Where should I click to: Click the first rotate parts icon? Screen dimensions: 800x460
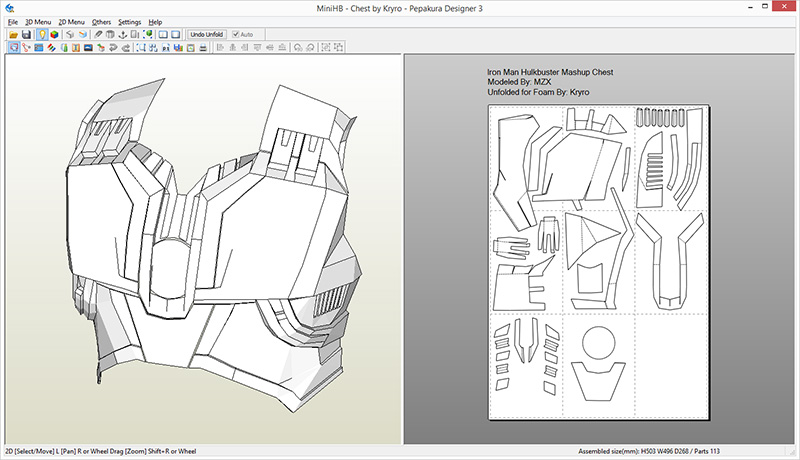(x=298, y=47)
